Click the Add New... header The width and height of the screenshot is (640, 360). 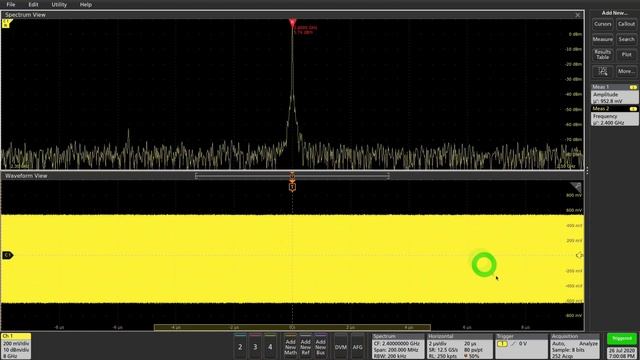coord(615,13)
